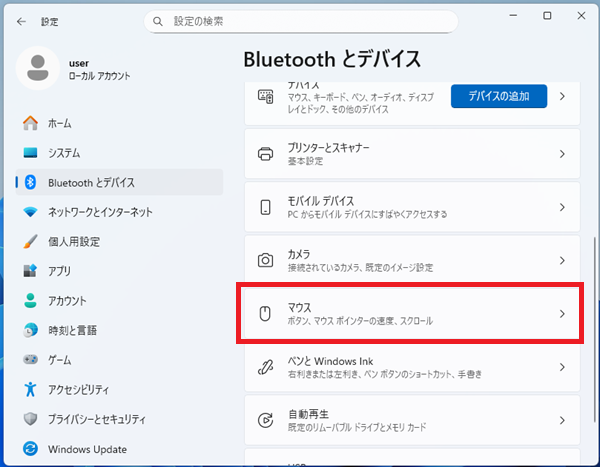Click PC からモバイル デバイス description text
Screen dimensions: 600x467
(367, 214)
